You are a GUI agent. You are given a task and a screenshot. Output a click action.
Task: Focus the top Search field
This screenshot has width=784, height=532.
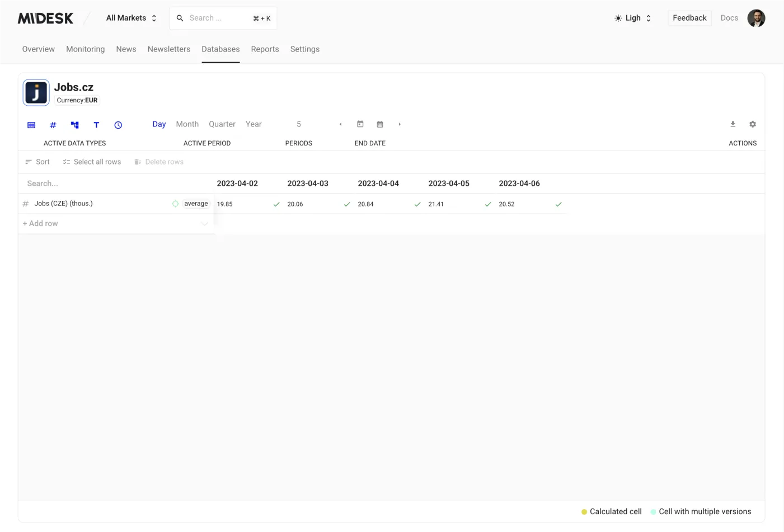(x=223, y=18)
